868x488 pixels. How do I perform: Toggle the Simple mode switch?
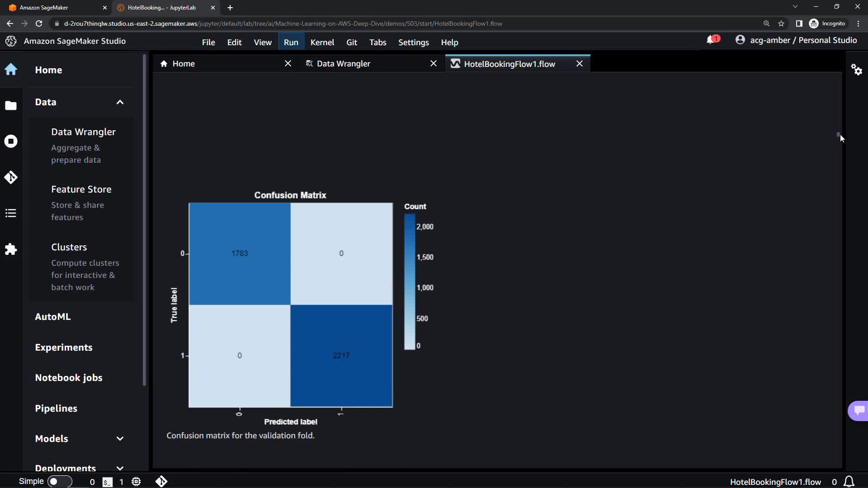(x=59, y=482)
